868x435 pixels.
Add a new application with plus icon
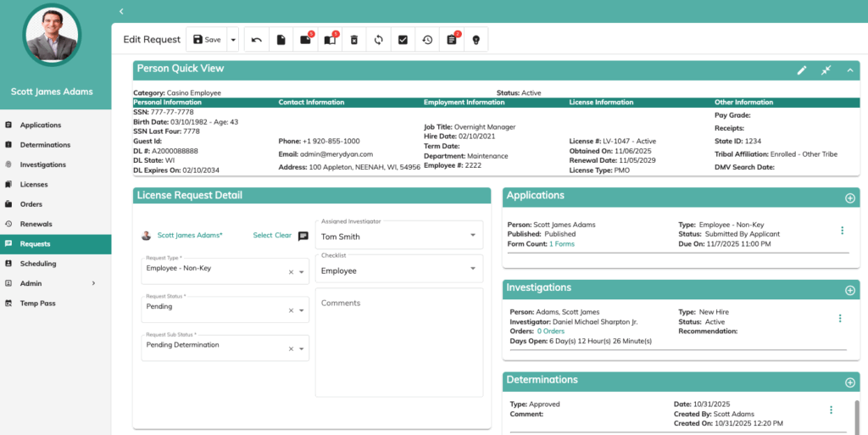coord(849,198)
